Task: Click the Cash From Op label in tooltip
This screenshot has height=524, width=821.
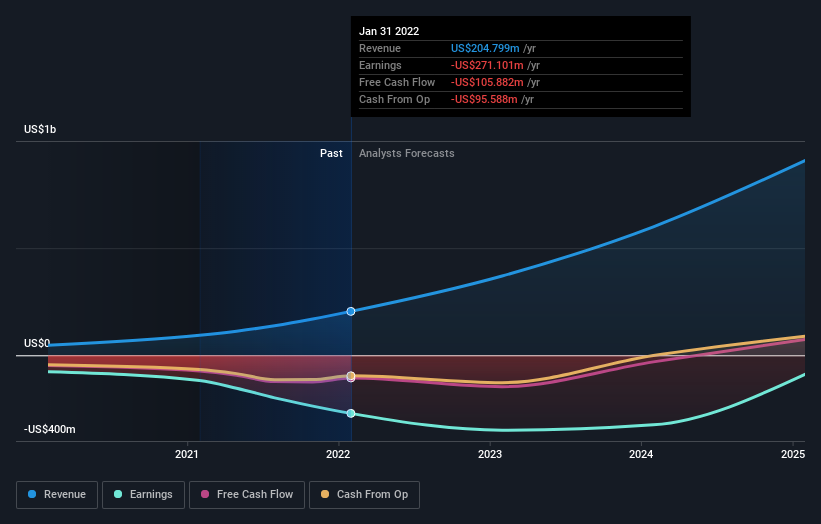Action: (x=394, y=99)
